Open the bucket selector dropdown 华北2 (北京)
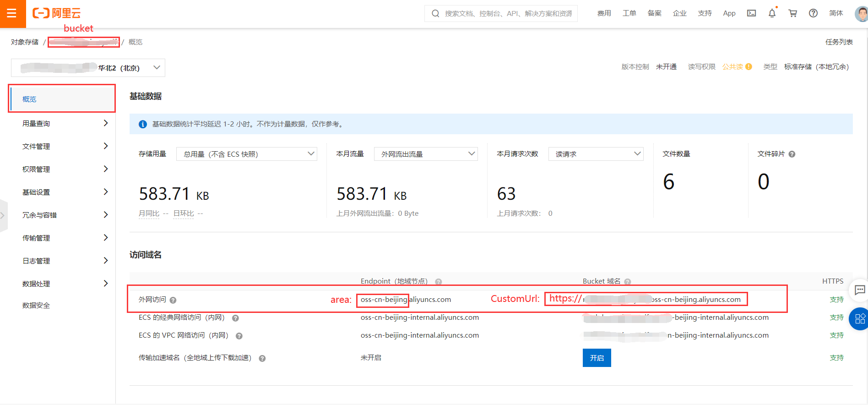 point(88,68)
